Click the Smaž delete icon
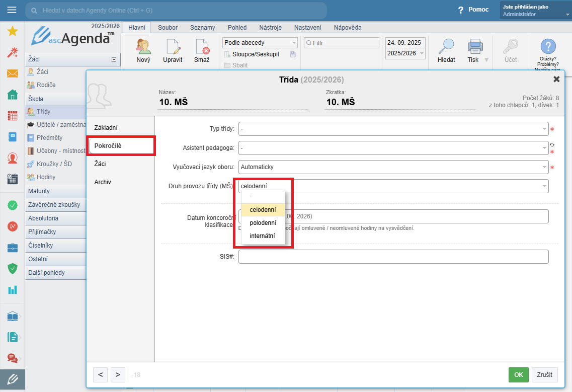The image size is (572, 392). coord(202,47)
